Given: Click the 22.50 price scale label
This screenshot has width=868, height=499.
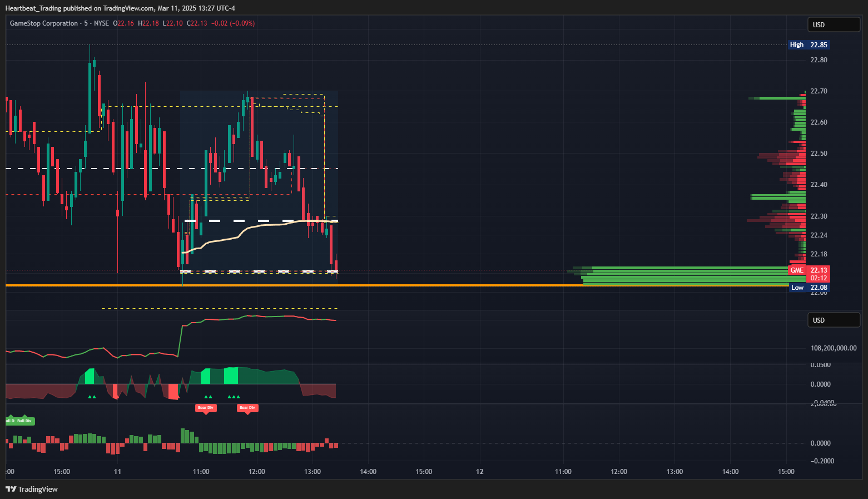Looking at the screenshot, I should [819, 154].
